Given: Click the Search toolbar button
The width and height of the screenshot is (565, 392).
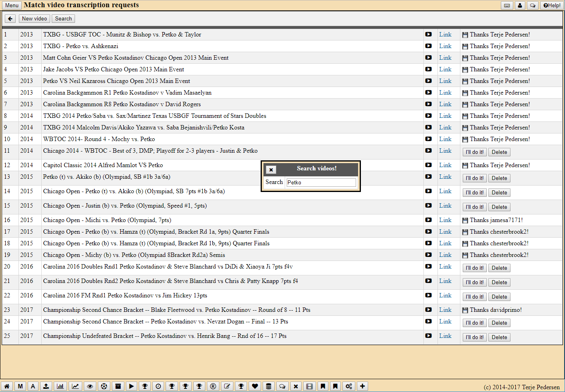Looking at the screenshot, I should click(x=63, y=18).
